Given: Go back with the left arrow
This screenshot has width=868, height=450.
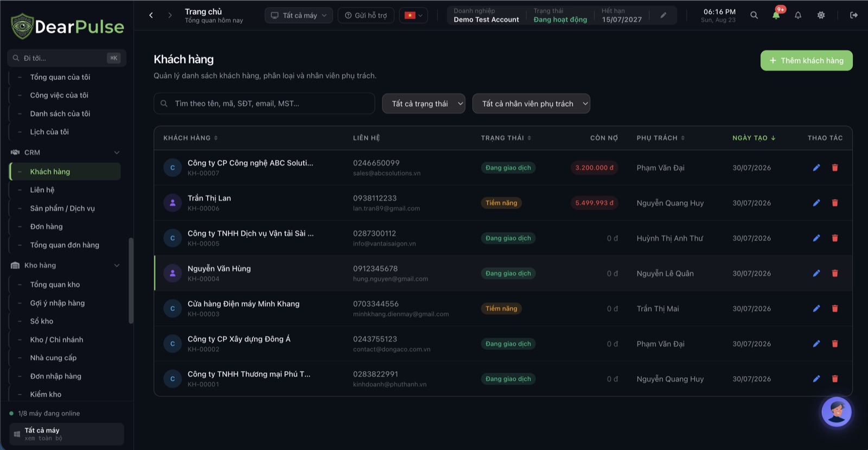Looking at the screenshot, I should tap(151, 15).
